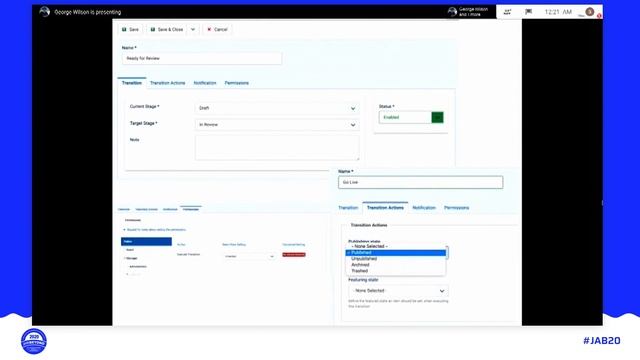This screenshot has width=640, height=360.
Task: Select the Transition tab in the top form
Action: point(132,83)
